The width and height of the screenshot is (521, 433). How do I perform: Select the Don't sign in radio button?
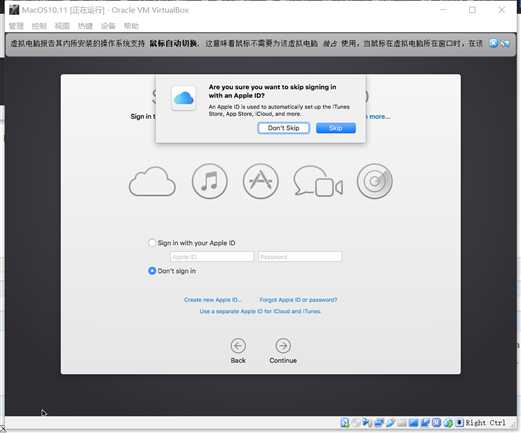(x=152, y=271)
